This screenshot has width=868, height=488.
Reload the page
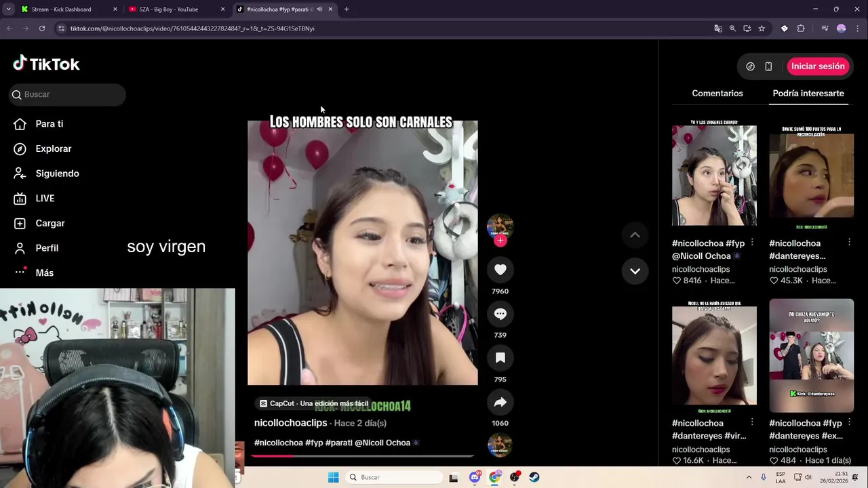[42, 28]
